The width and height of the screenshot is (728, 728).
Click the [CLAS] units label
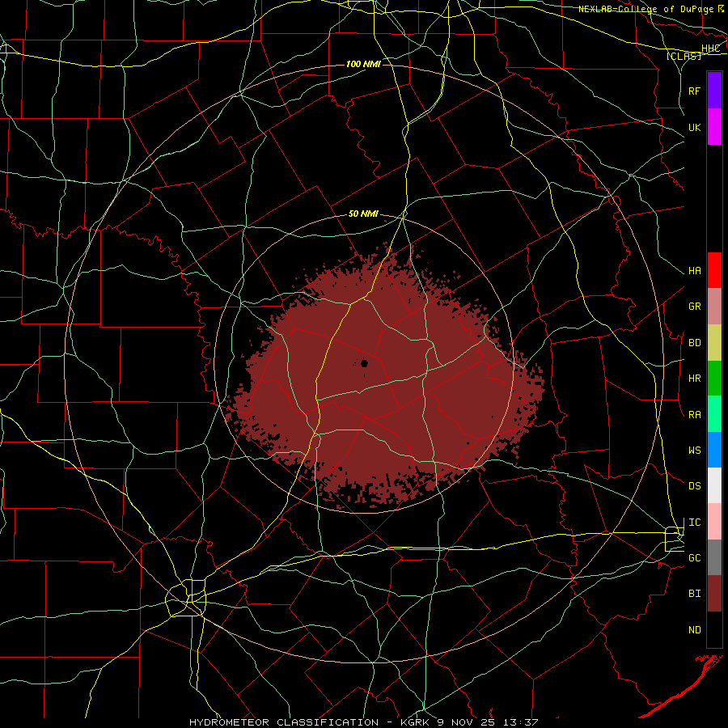[684, 56]
